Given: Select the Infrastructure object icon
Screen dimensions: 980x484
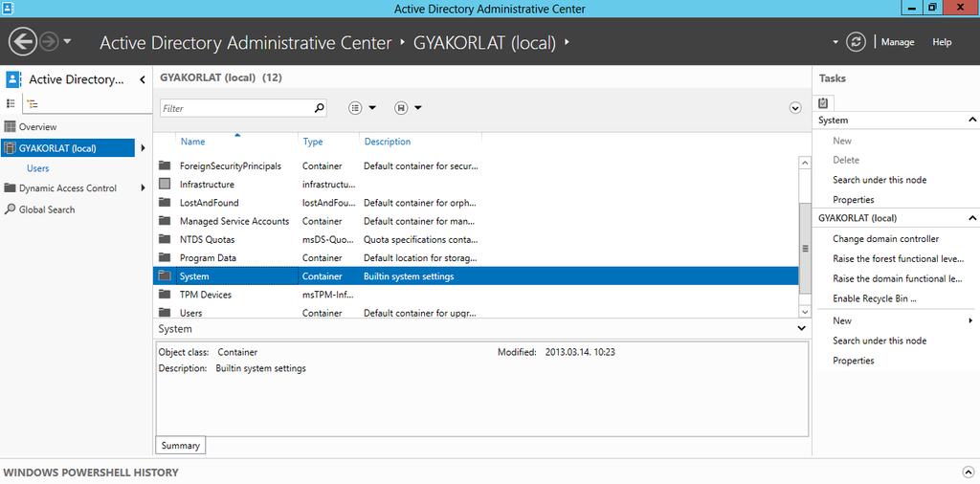Looking at the screenshot, I should pos(165,185).
